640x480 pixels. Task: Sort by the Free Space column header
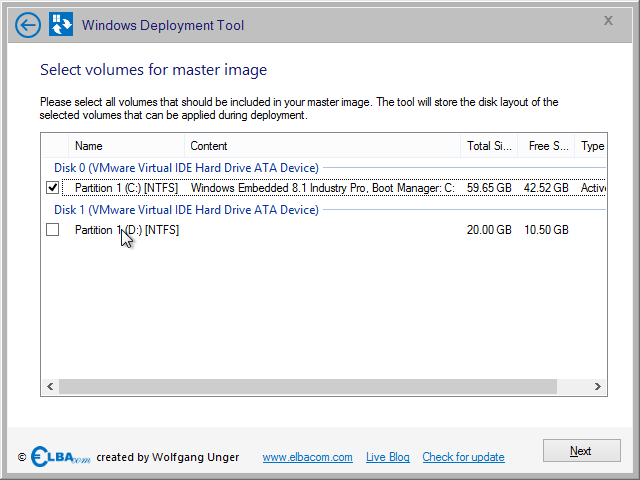pyautogui.click(x=546, y=146)
